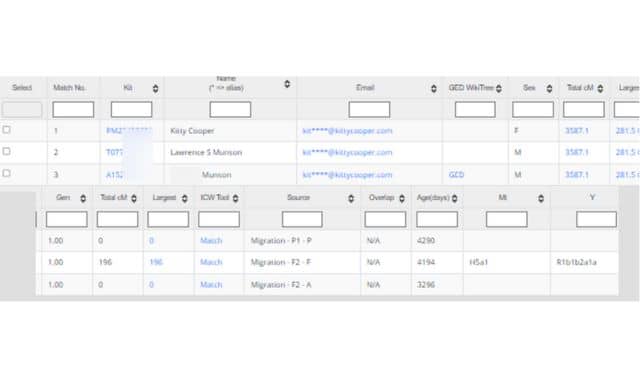Screen dimensions: 640x378
Task: Sort by the Overlap column arrows
Action: (x=402, y=198)
